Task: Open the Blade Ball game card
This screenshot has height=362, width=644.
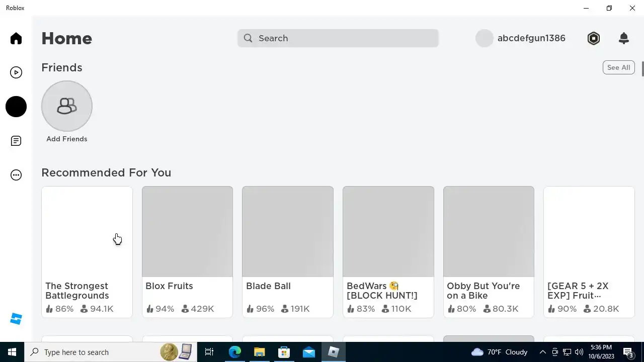Action: coord(288,252)
